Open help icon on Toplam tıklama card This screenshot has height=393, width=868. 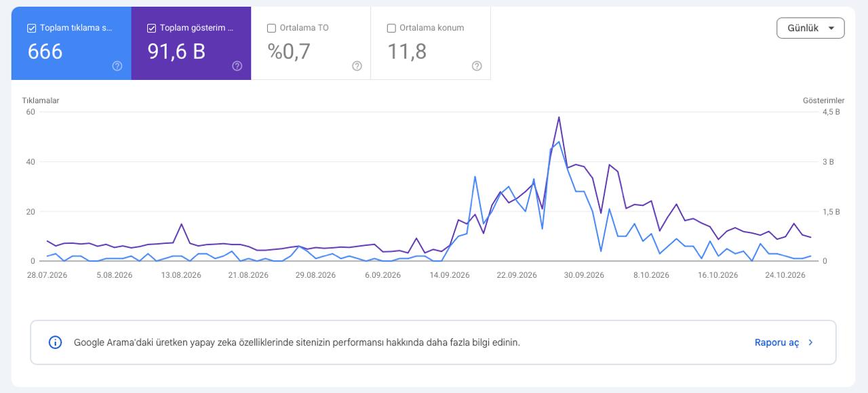[117, 66]
